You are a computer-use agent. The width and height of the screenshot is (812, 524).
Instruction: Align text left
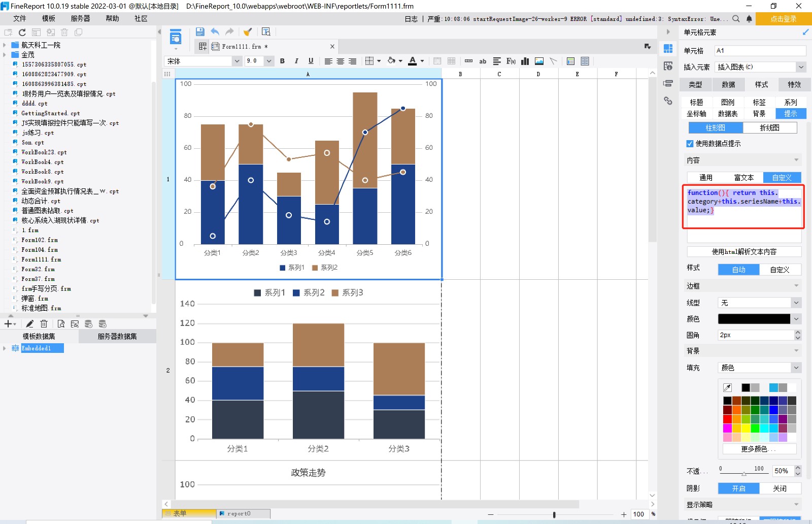(328, 61)
